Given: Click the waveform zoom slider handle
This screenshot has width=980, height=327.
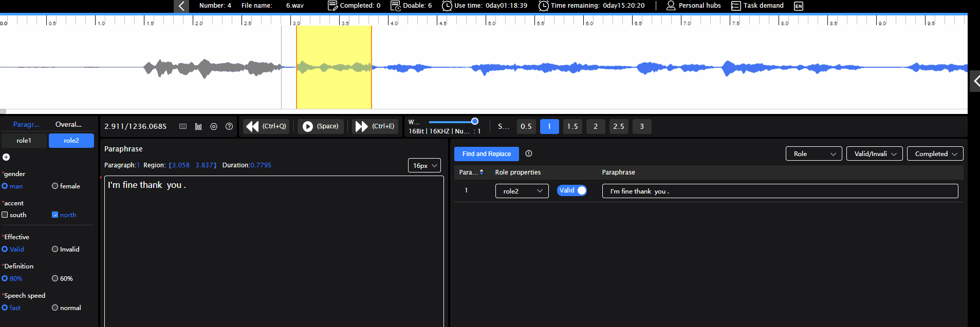Looking at the screenshot, I should (x=475, y=122).
